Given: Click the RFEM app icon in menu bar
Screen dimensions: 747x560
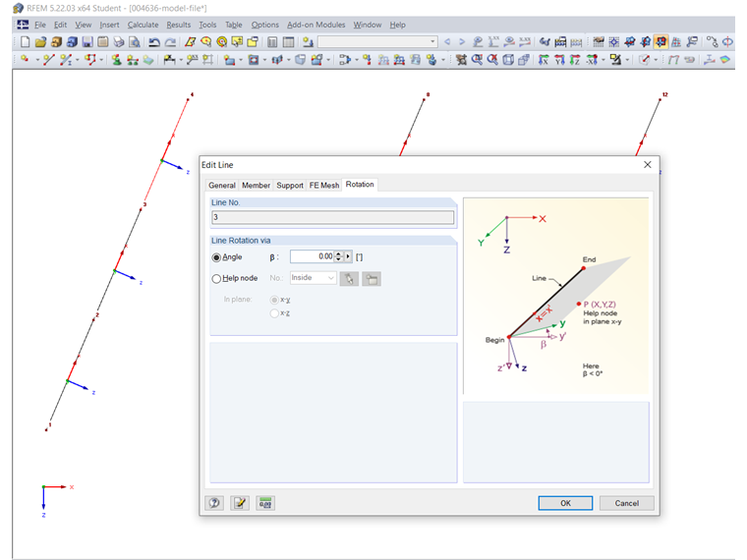Looking at the screenshot, I should click(x=23, y=25).
